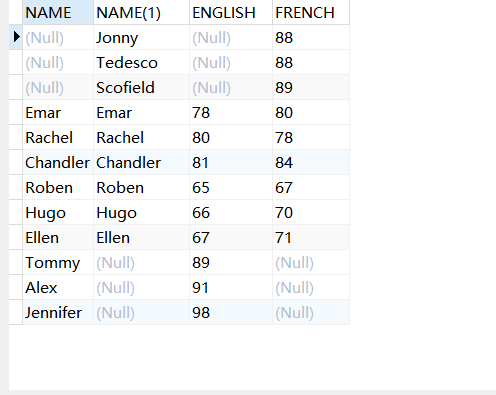Select the Emar cell in NAME column
This screenshot has height=395, width=496.
tap(58, 112)
